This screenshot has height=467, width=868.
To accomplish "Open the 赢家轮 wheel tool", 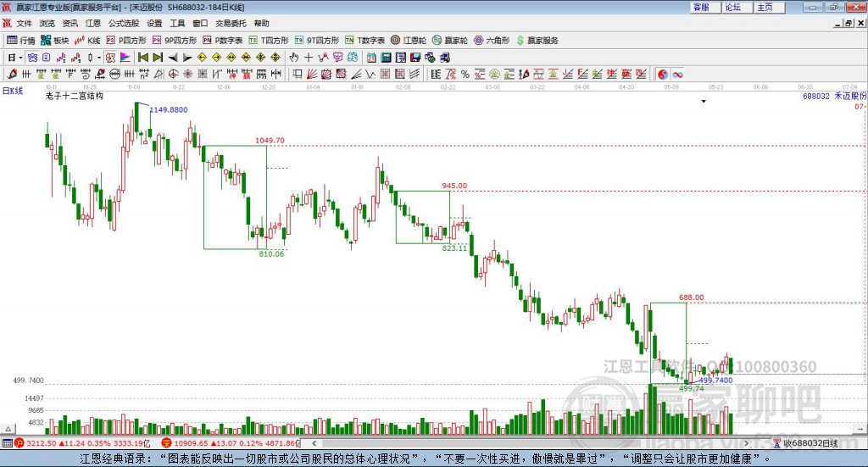I will tap(450, 41).
